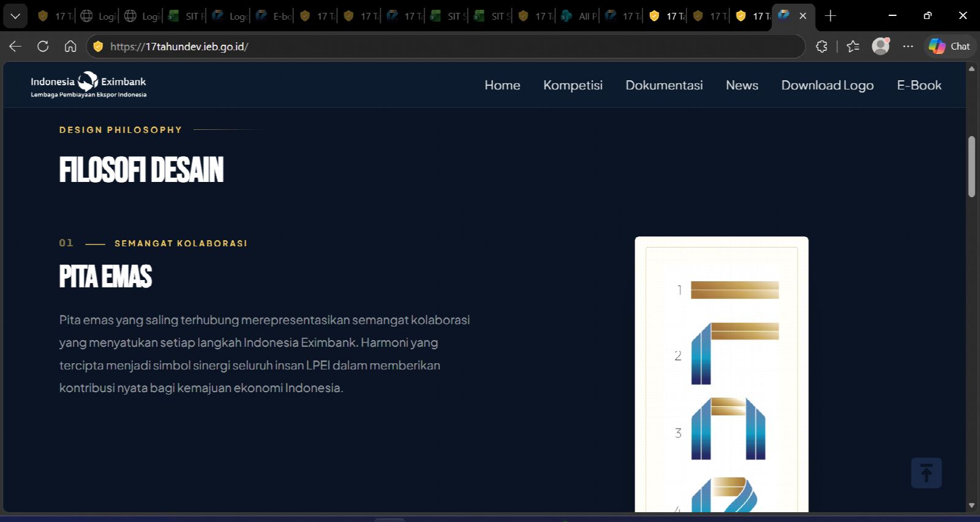Switch to the SIT F tab
980x522 pixels.
[184, 16]
